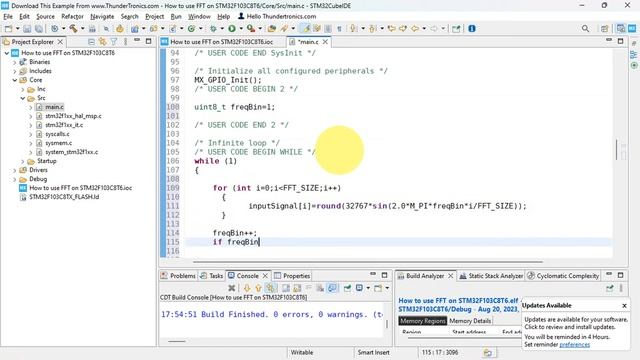
Task: Click the Debug bug icon in the toolbar
Action: 213,29
